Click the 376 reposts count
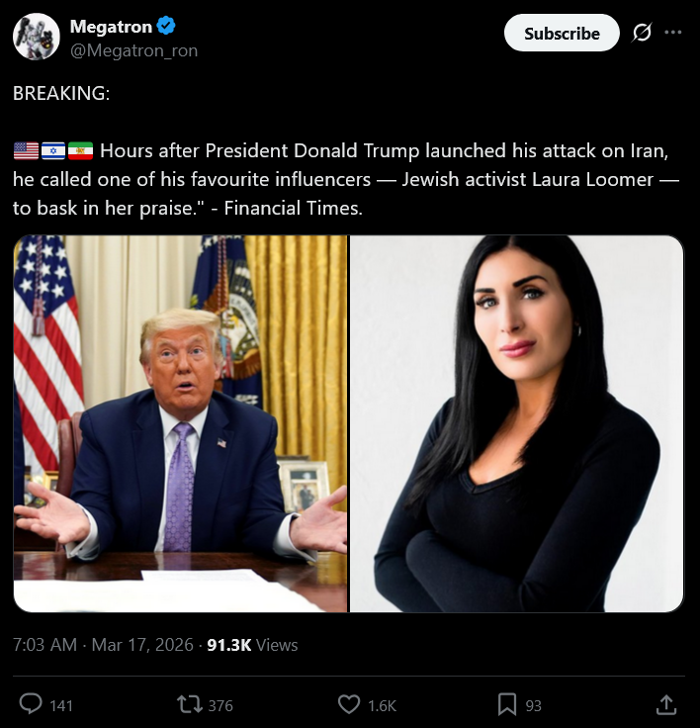This screenshot has width=700, height=728. point(220,705)
